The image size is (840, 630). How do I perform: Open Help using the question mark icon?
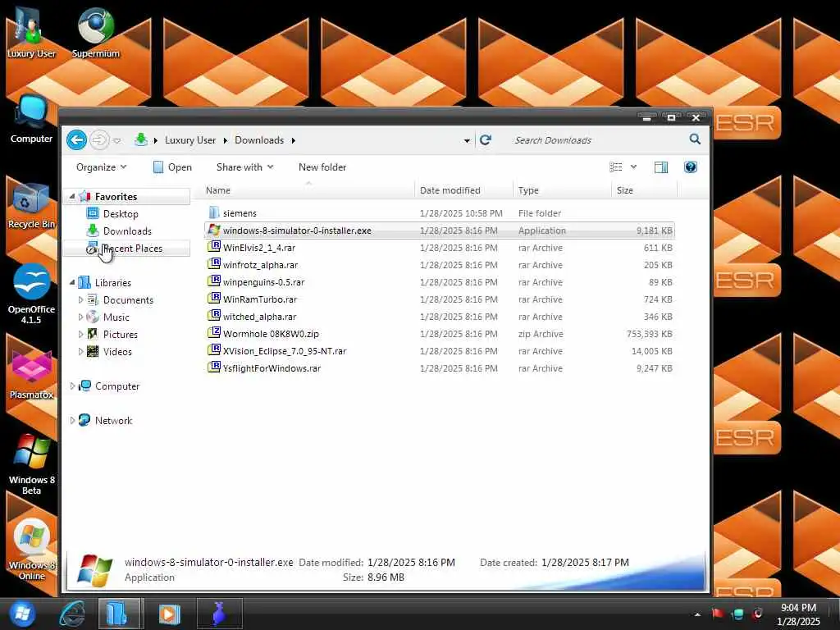click(x=691, y=167)
